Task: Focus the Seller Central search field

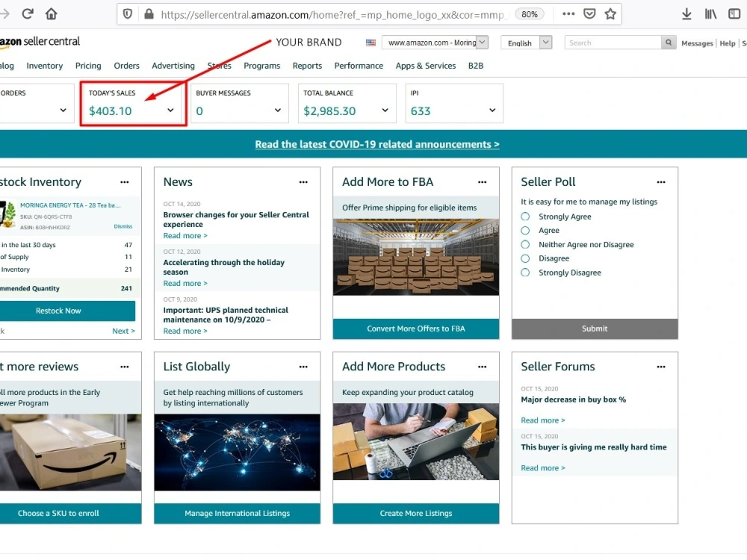Action: 613,43
